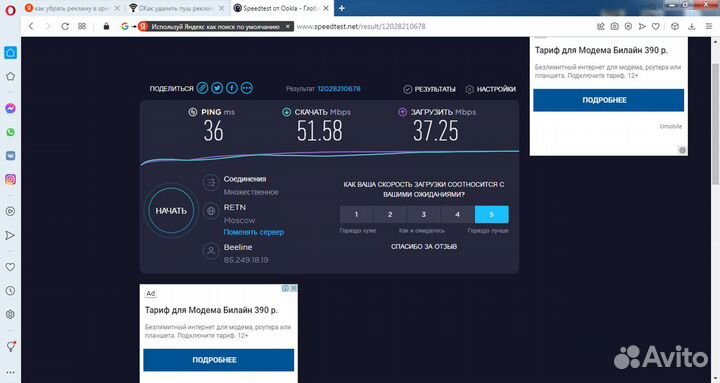720x383 pixels.
Task: Rate speed expectation as 5
Action: pyautogui.click(x=491, y=214)
